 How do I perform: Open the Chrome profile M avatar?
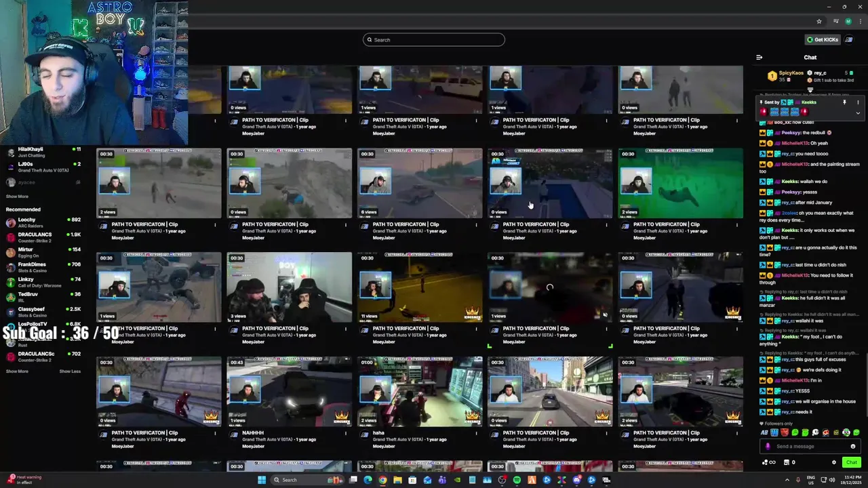pyautogui.click(x=848, y=22)
